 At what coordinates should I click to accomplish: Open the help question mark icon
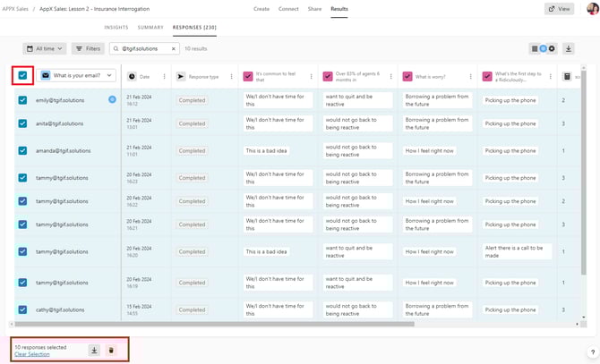coord(592,352)
